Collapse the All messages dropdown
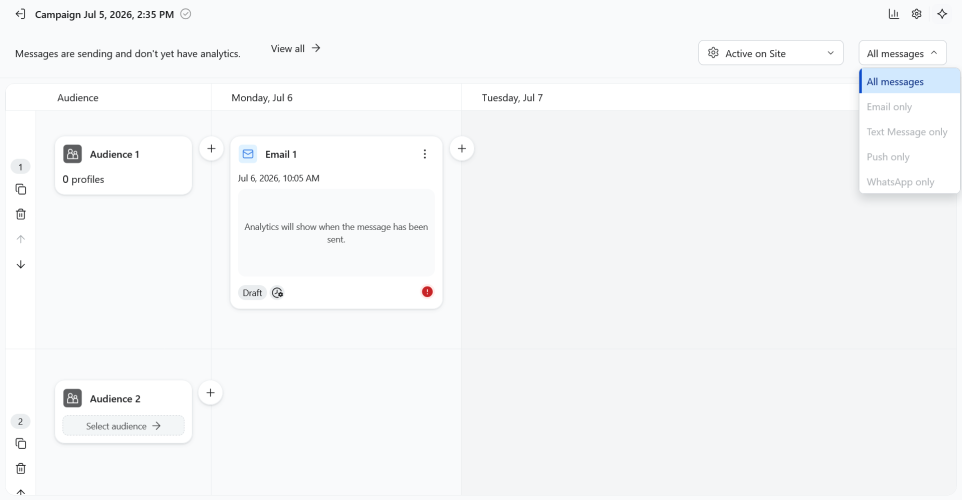This screenshot has width=962, height=500. pos(902,53)
